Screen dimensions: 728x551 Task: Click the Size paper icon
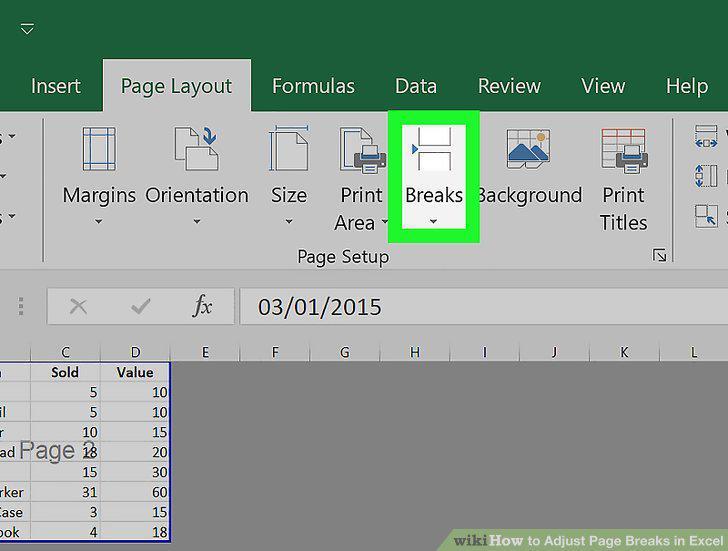pyautogui.click(x=288, y=149)
